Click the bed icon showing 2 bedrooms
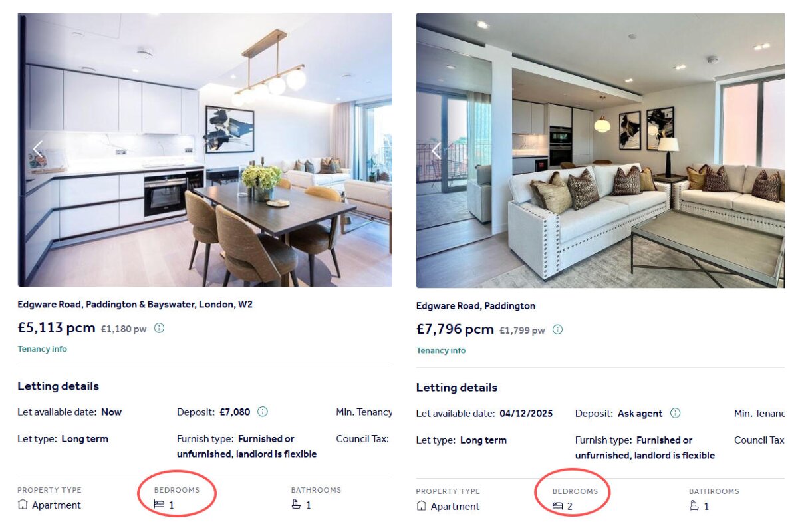The height and width of the screenshot is (532, 798). coord(557,506)
